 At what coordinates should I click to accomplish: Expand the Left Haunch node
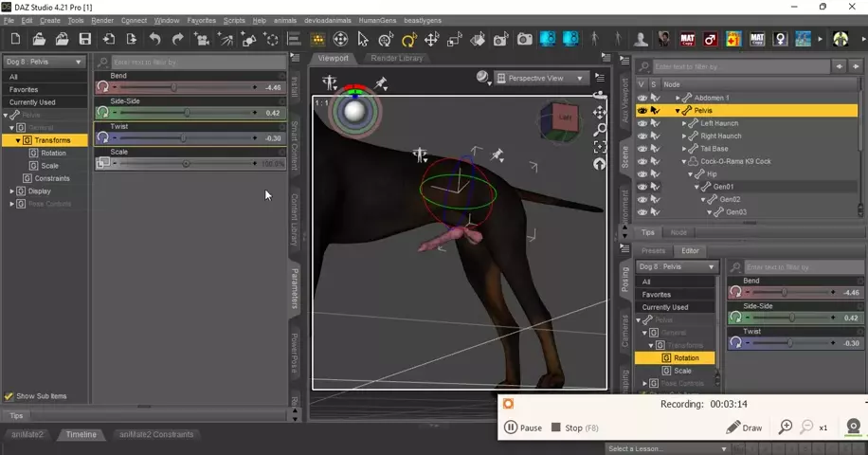coord(684,123)
